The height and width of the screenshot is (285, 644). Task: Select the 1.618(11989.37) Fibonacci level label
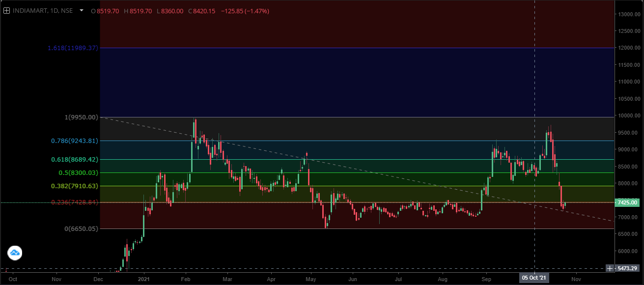click(x=73, y=48)
